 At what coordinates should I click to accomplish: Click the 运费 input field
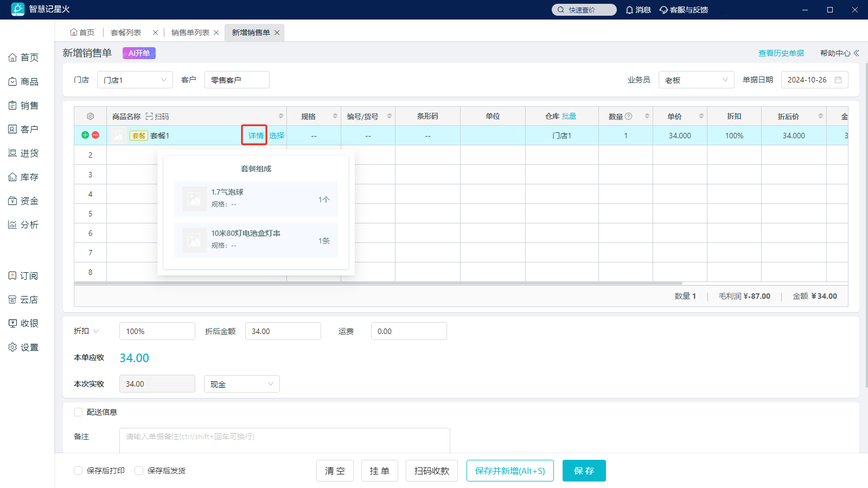pyautogui.click(x=409, y=331)
